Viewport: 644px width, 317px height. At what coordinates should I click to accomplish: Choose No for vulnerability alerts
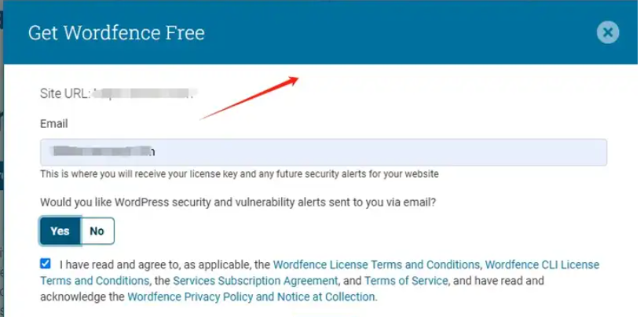point(97,231)
